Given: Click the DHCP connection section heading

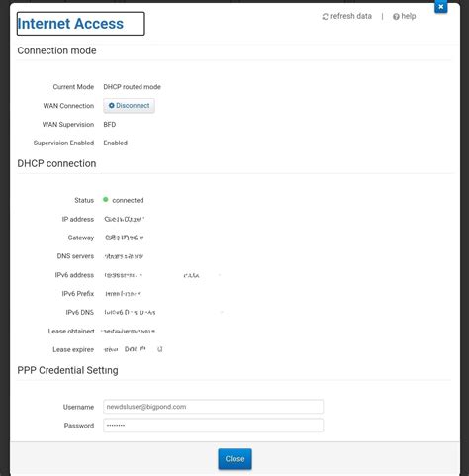Looking at the screenshot, I should (x=56, y=163).
